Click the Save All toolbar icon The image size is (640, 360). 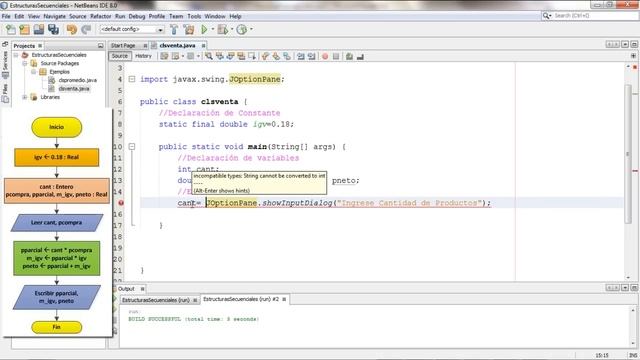[53, 29]
